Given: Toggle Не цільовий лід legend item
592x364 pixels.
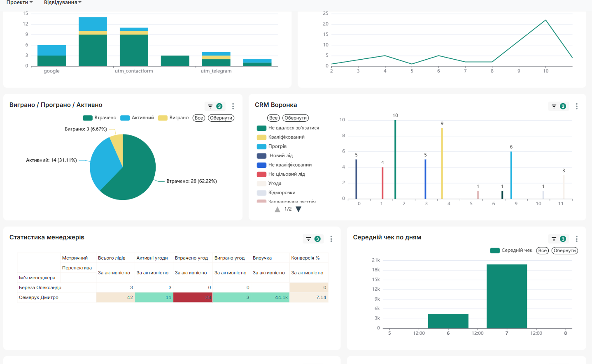Looking at the screenshot, I should tap(281, 174).
